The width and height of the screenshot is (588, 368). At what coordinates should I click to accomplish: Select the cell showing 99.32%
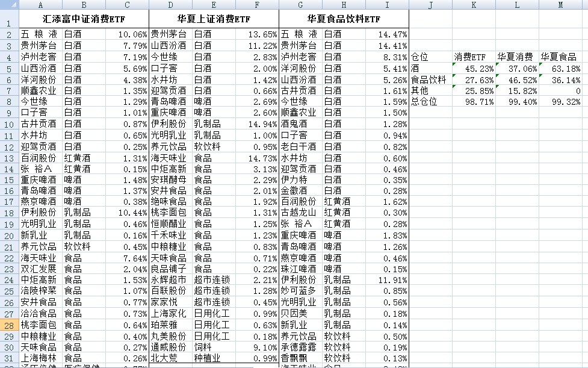coord(561,102)
